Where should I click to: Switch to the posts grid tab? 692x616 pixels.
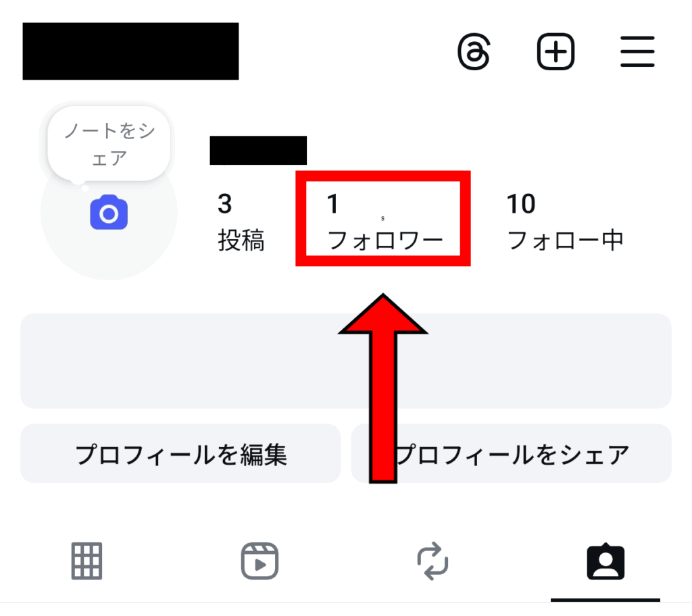[x=87, y=561]
